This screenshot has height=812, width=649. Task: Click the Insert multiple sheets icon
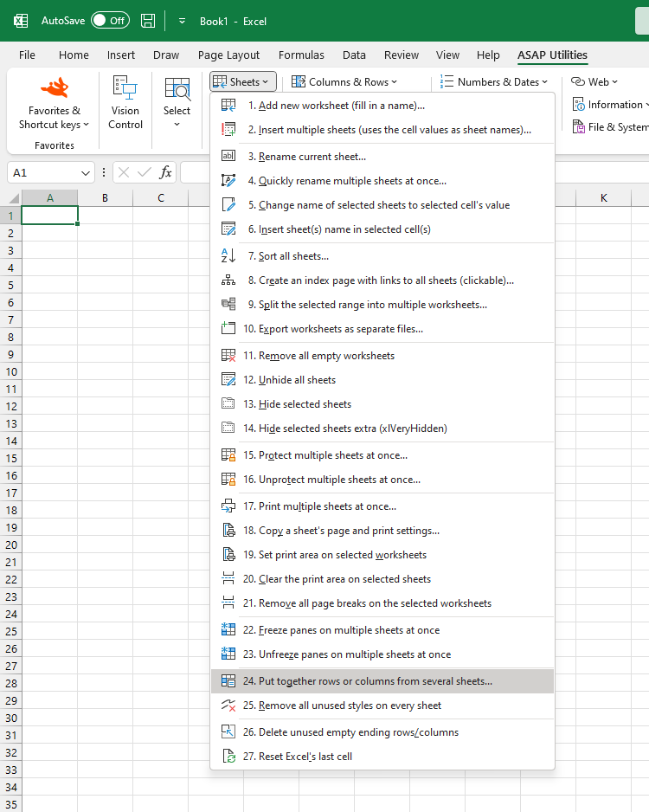(x=228, y=130)
